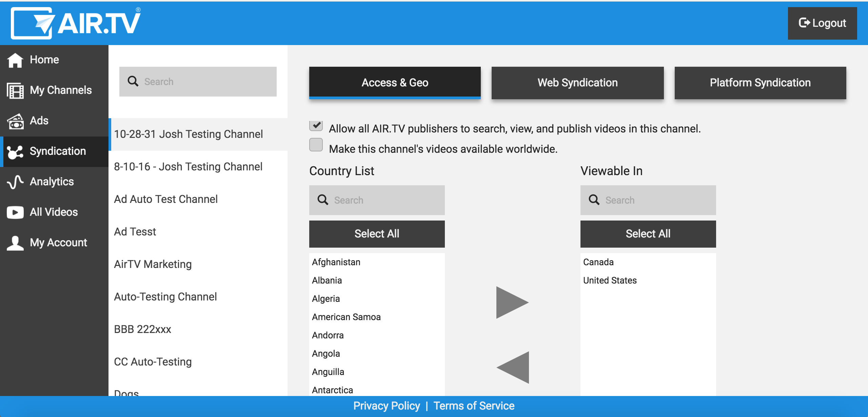Search channels in left panel
868x417 pixels.
pos(198,81)
